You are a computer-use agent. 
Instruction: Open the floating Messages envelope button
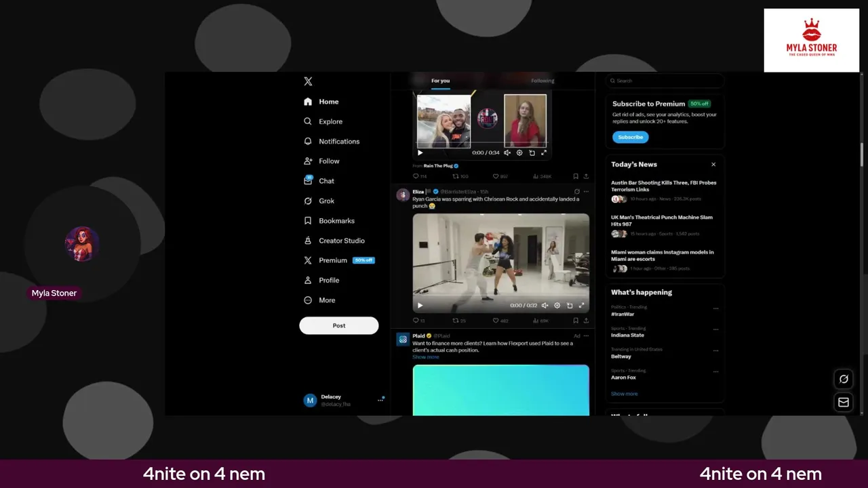pos(844,402)
